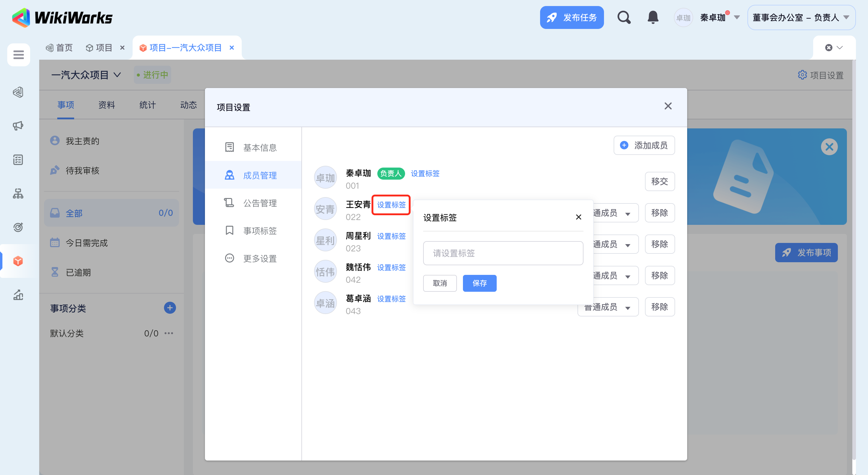Image resolution: width=868 pixels, height=475 pixels.
Task: Open the megaphone announcements sidebar icon
Action: point(18,126)
